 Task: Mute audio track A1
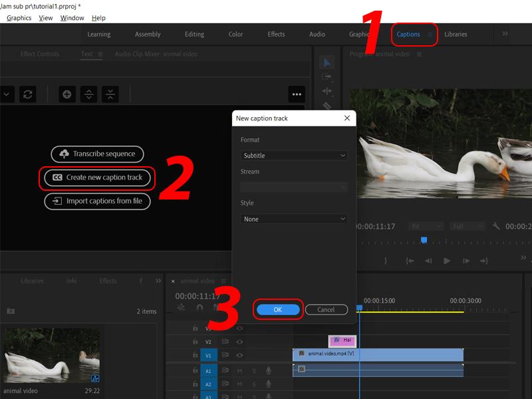coord(239,372)
